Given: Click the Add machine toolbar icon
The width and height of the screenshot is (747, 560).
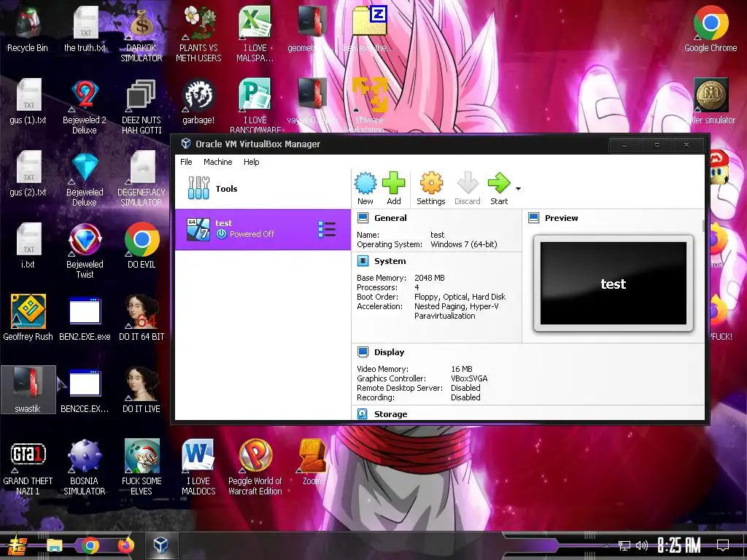Looking at the screenshot, I should [393, 189].
